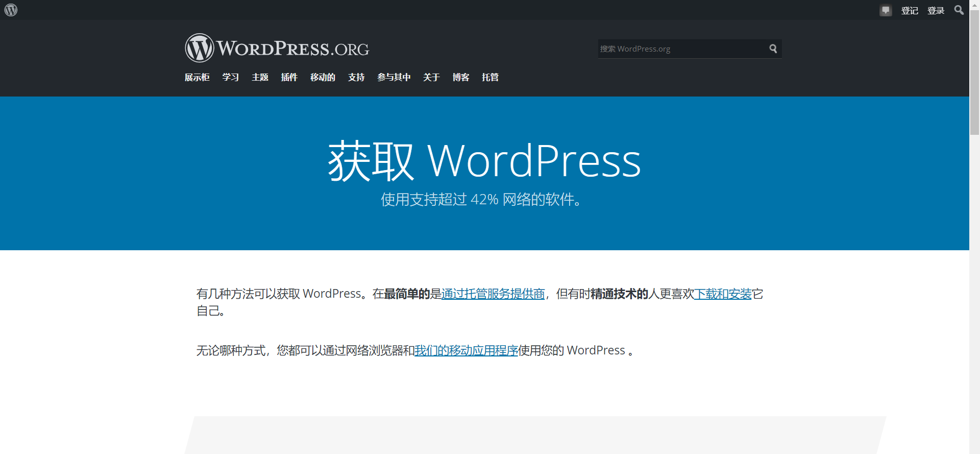
Task: Click the 使用支持超过 42% 网络的软件 subtitle
Action: click(482, 199)
